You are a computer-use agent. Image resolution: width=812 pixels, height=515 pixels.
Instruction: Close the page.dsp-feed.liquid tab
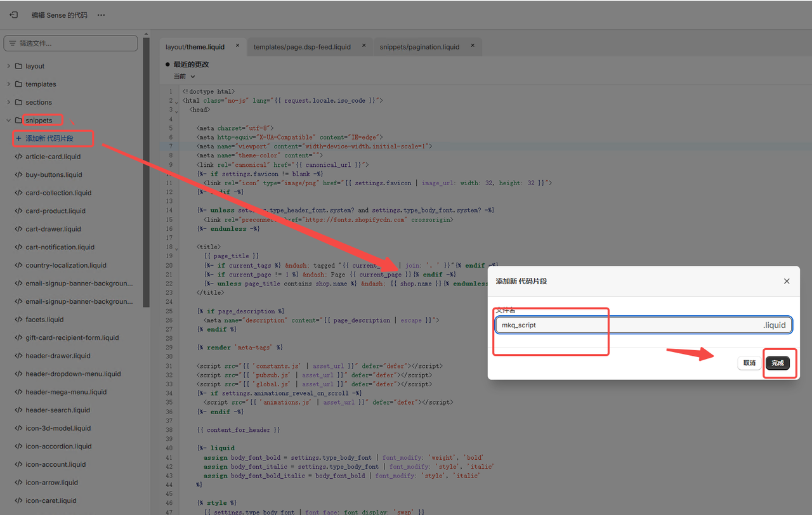pos(364,46)
